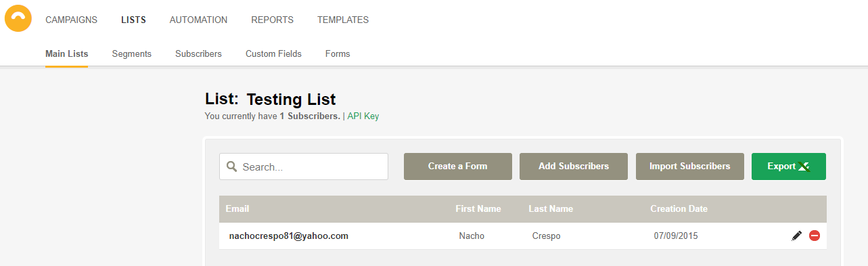Open the API Key link
Image resolution: width=868 pixels, height=266 pixels.
(363, 116)
